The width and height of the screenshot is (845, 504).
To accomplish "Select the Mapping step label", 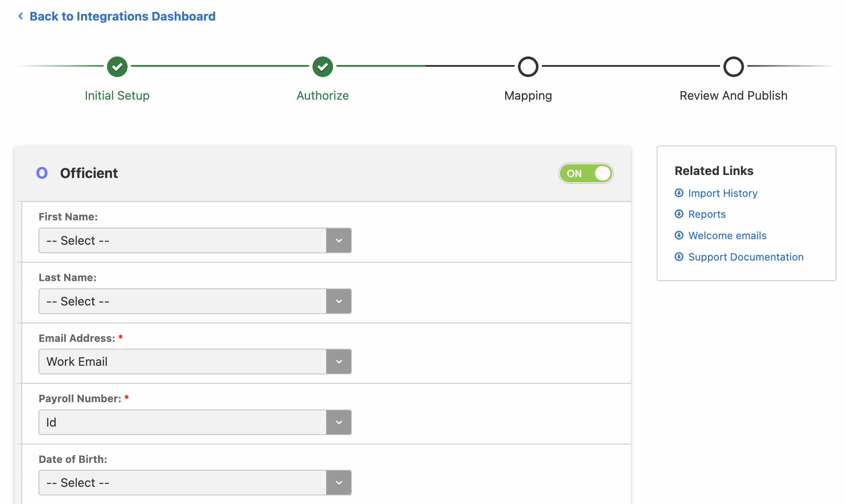I will click(528, 95).
